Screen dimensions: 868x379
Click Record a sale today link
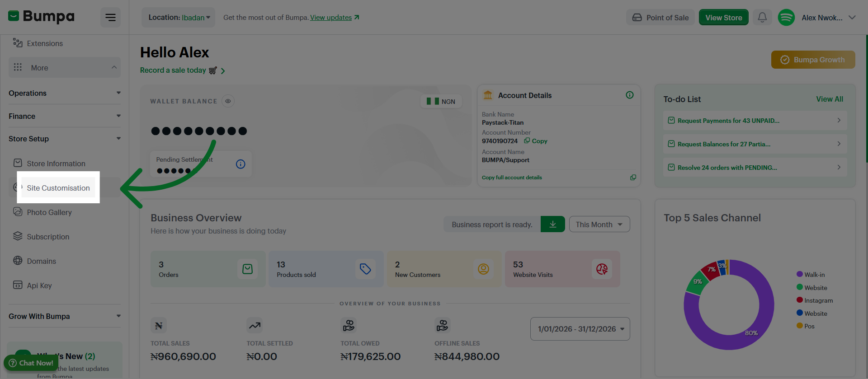pos(183,70)
